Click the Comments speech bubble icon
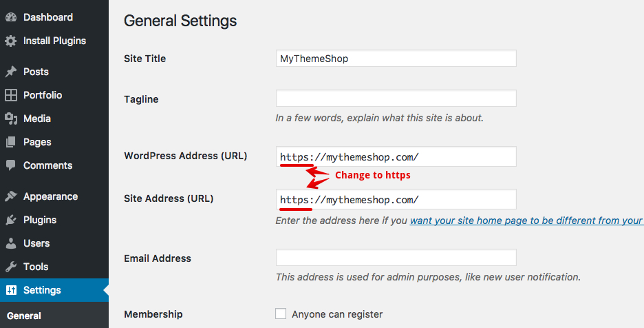 click(11, 165)
